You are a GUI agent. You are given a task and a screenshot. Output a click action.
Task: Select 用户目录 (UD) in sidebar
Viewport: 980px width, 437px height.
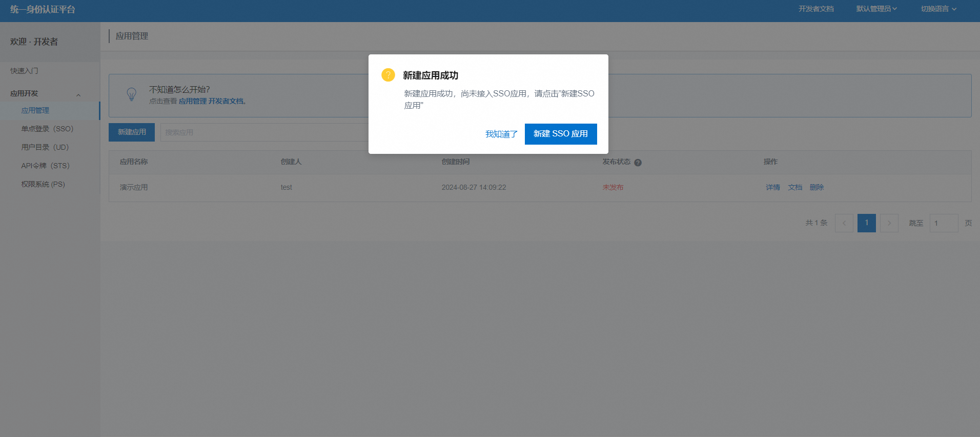tap(45, 147)
